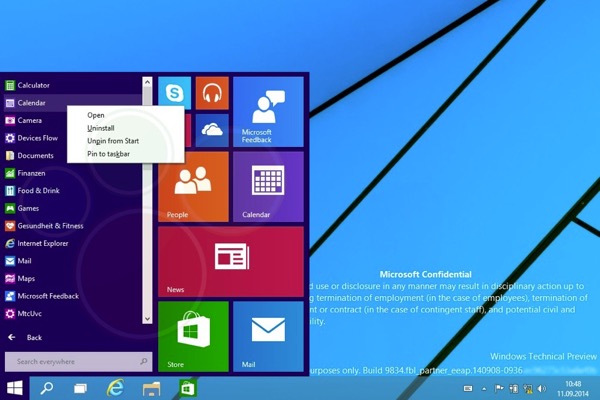Open Store from the taskbar
The image size is (600, 400).
pyautogui.click(x=188, y=389)
